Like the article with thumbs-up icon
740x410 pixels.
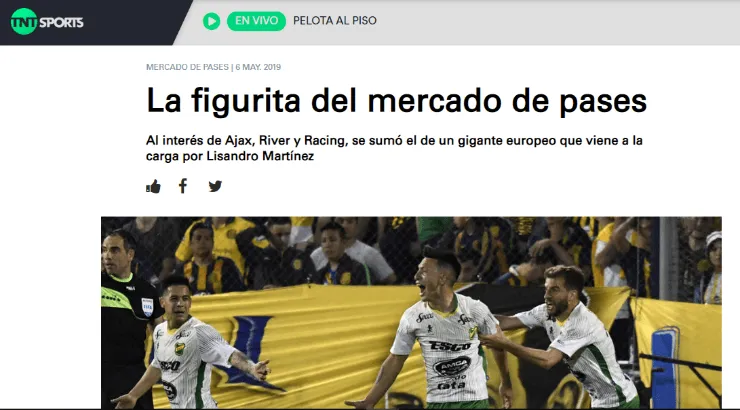pos(153,186)
